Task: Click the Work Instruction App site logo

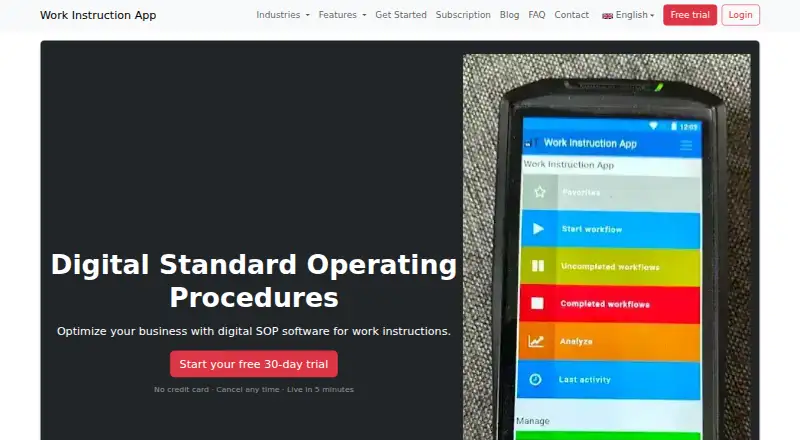Action: coord(98,15)
